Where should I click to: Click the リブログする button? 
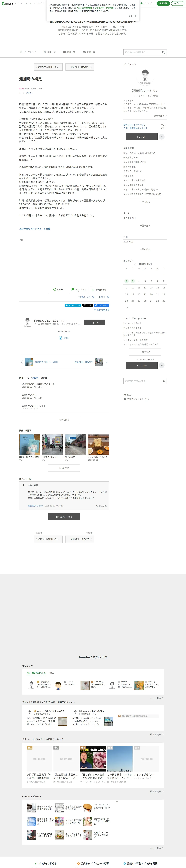[99, 290]
